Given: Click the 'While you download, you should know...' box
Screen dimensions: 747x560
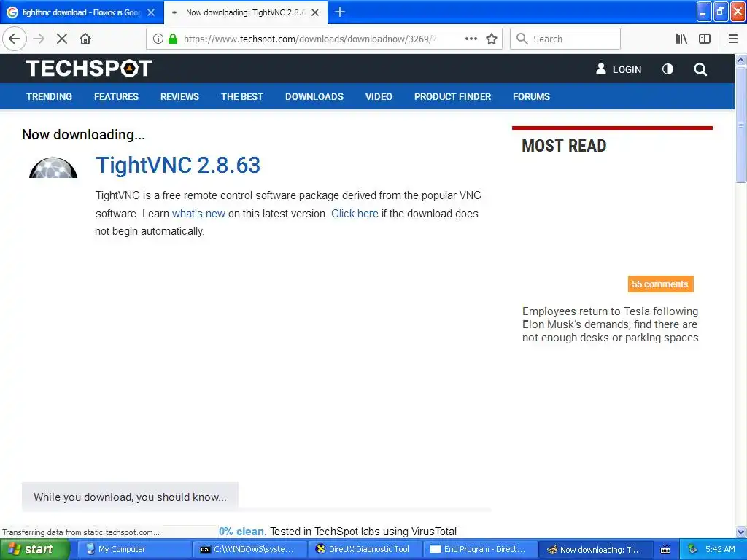Looking at the screenshot, I should (x=130, y=497).
